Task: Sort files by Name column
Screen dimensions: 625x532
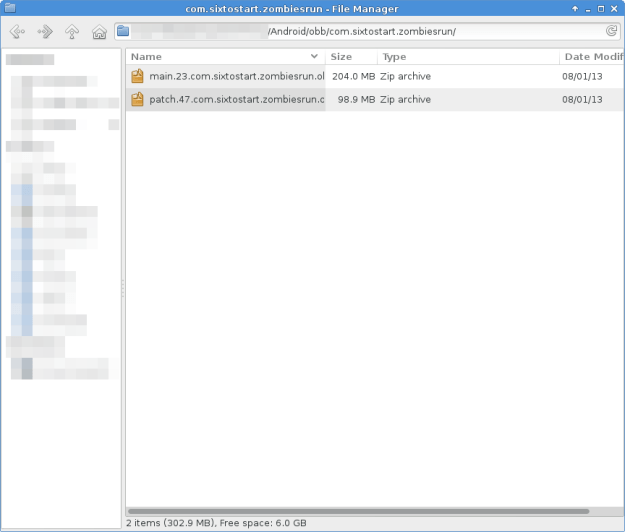Action: (226, 57)
